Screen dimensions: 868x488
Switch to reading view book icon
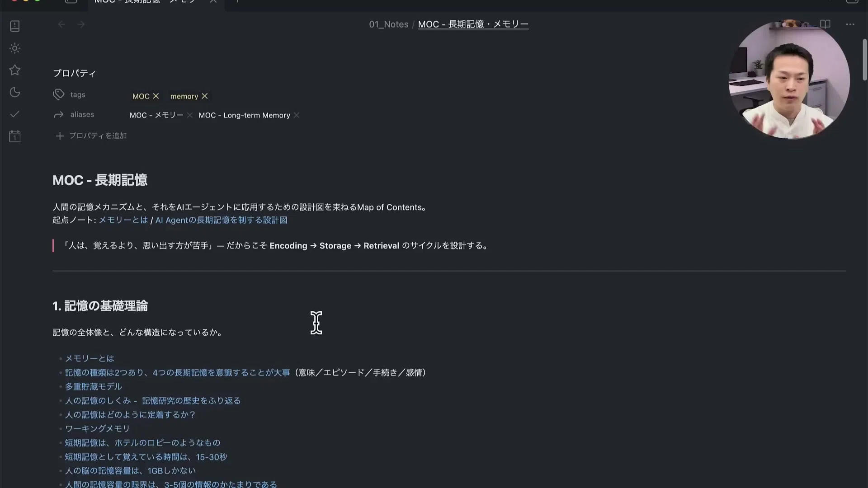[825, 24]
